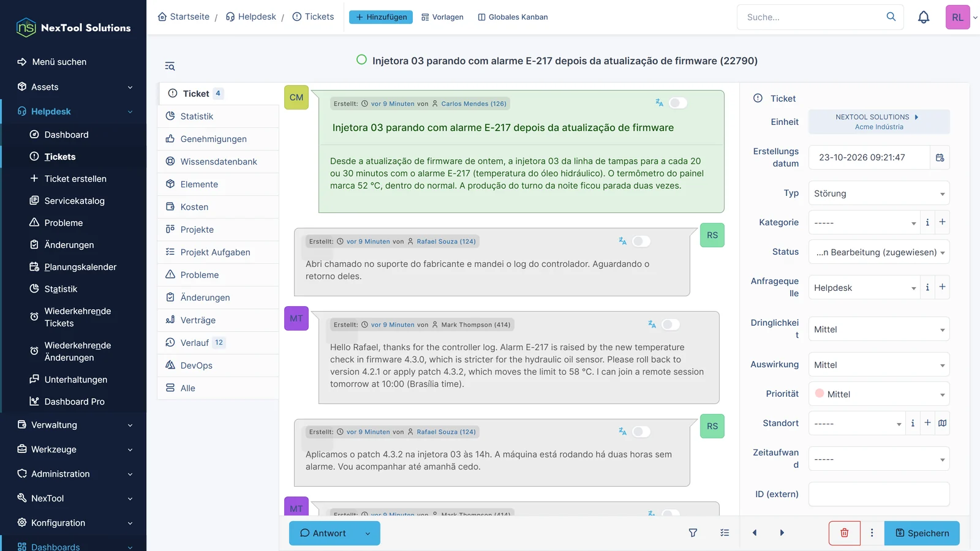Open the Statistik tab in ticket panel

point(218,116)
